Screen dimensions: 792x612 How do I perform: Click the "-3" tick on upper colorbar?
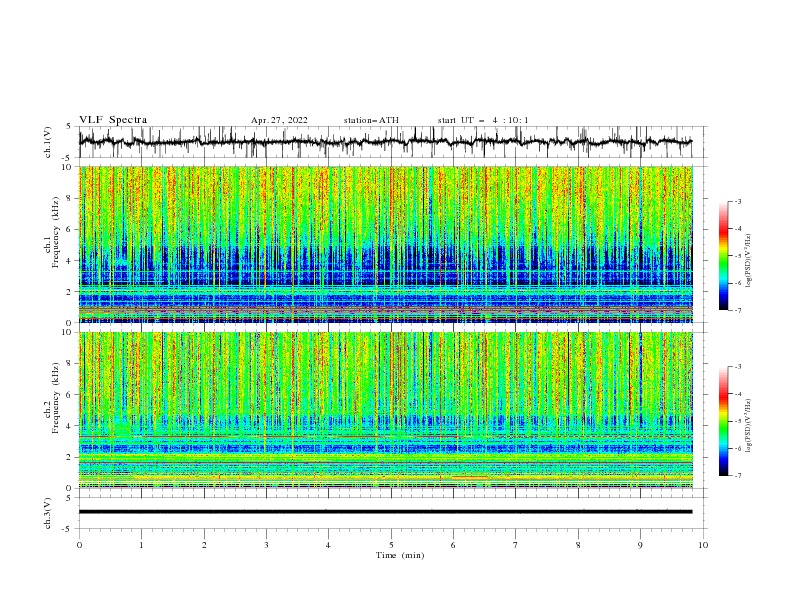pyautogui.click(x=738, y=201)
